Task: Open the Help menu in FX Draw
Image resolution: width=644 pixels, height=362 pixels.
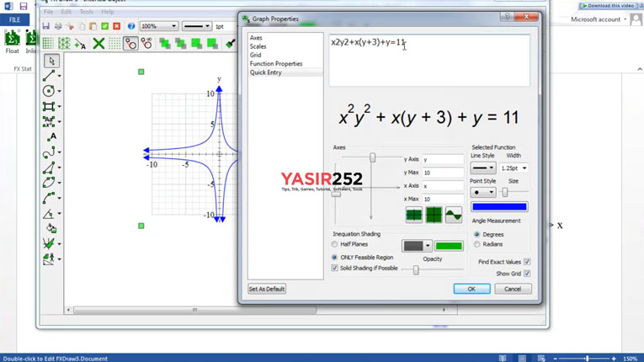Action: pos(108,12)
